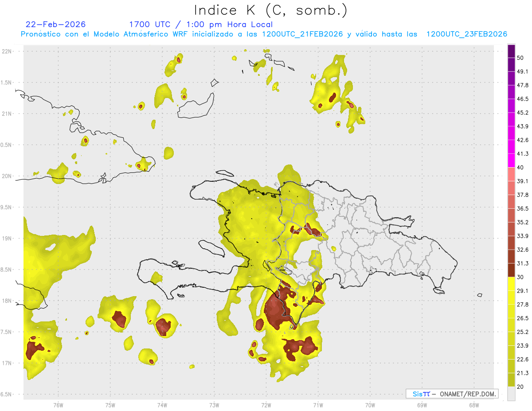Click the colorbar value 30
The width and height of the screenshot is (532, 411).
tap(520, 277)
